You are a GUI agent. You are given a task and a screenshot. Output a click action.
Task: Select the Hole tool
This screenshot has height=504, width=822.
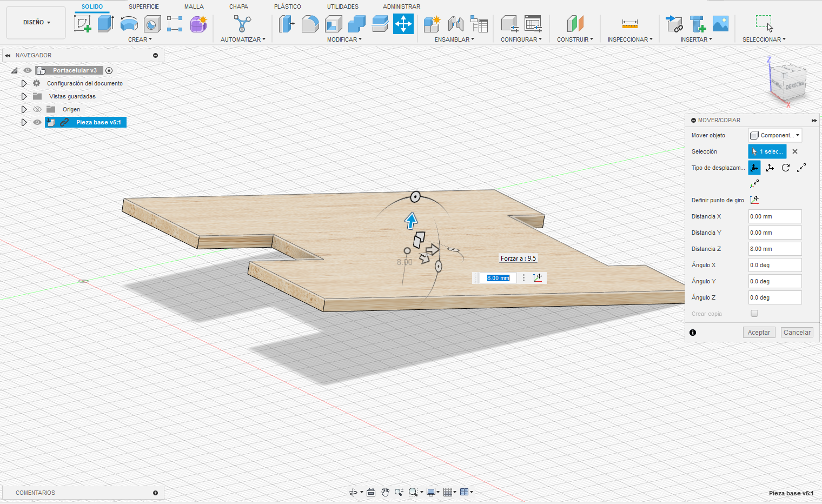pyautogui.click(x=152, y=24)
